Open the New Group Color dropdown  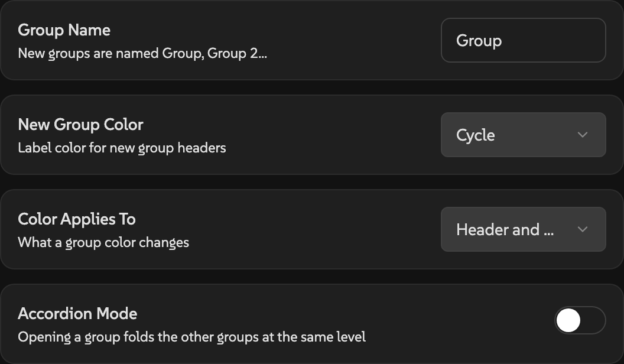[524, 135]
